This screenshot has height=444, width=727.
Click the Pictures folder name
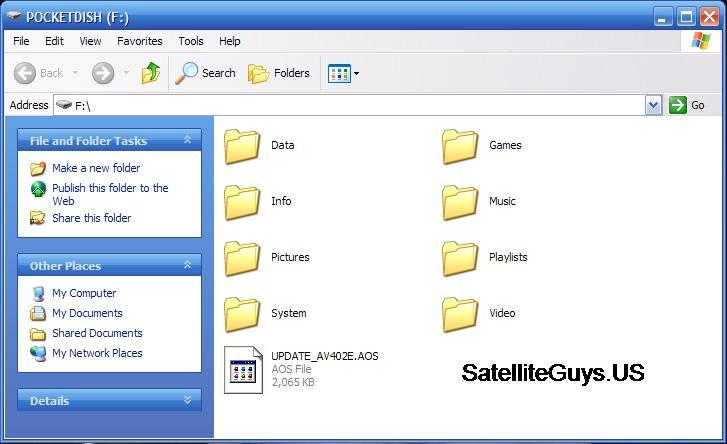click(290, 257)
